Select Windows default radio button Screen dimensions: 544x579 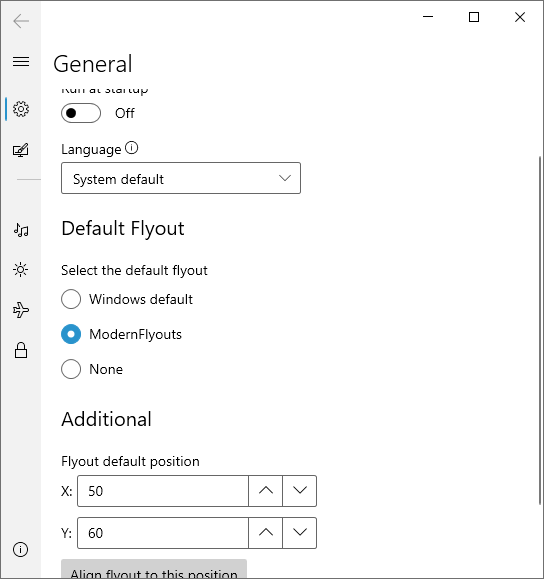pyautogui.click(x=71, y=299)
